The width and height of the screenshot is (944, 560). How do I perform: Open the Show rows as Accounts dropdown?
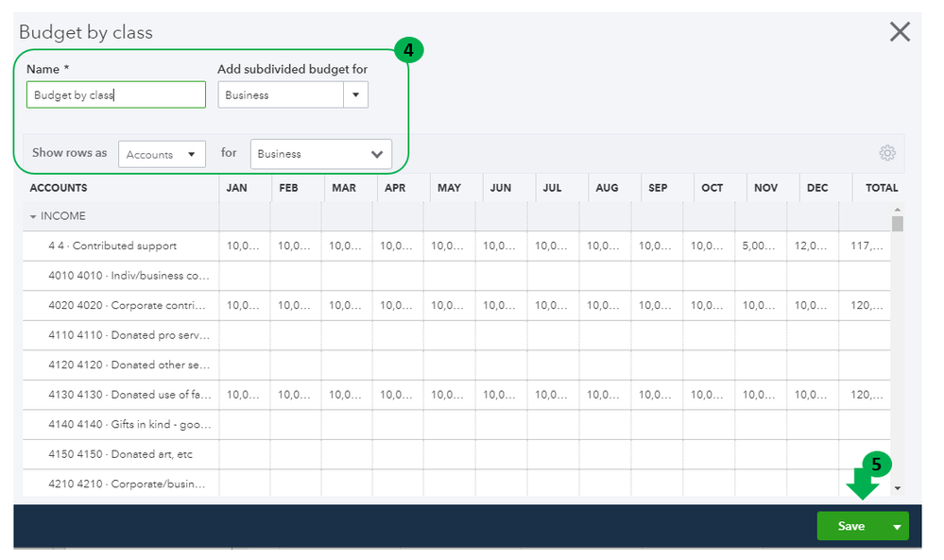click(162, 154)
